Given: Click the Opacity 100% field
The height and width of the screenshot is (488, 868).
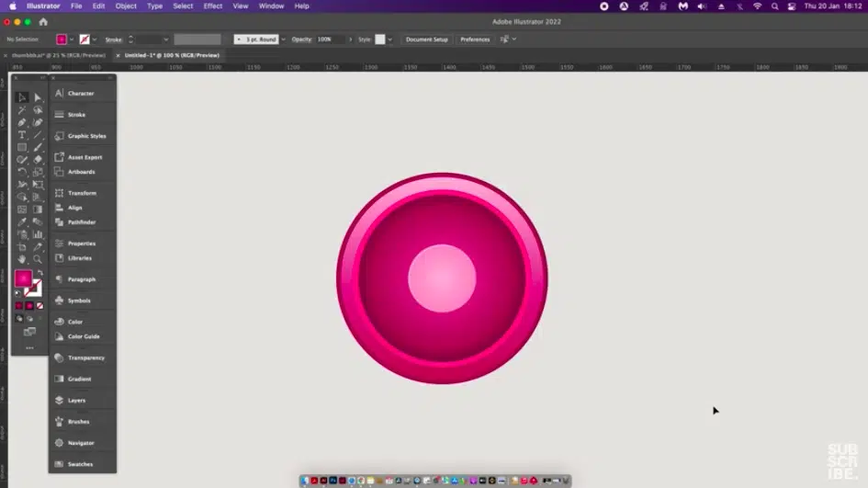Looking at the screenshot, I should pos(330,40).
